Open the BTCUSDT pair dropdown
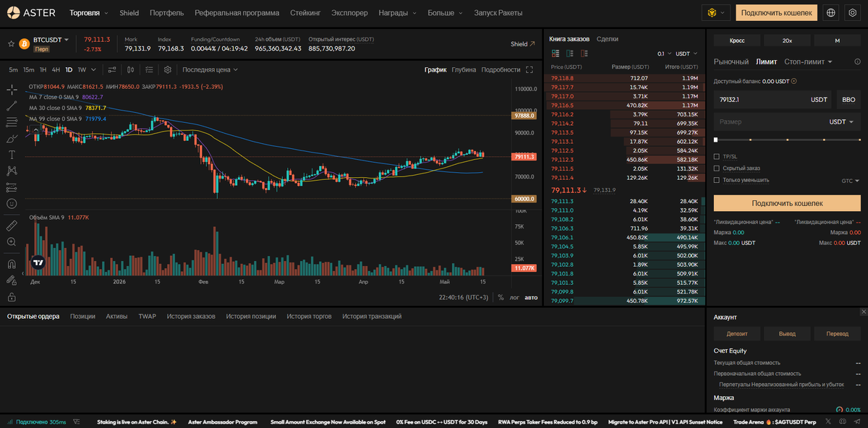868x428 pixels. click(x=51, y=39)
